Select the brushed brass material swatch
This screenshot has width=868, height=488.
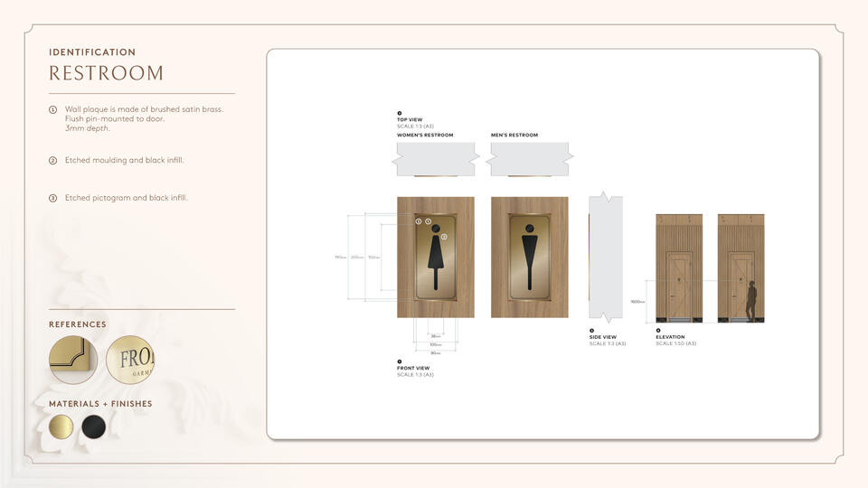[63, 427]
